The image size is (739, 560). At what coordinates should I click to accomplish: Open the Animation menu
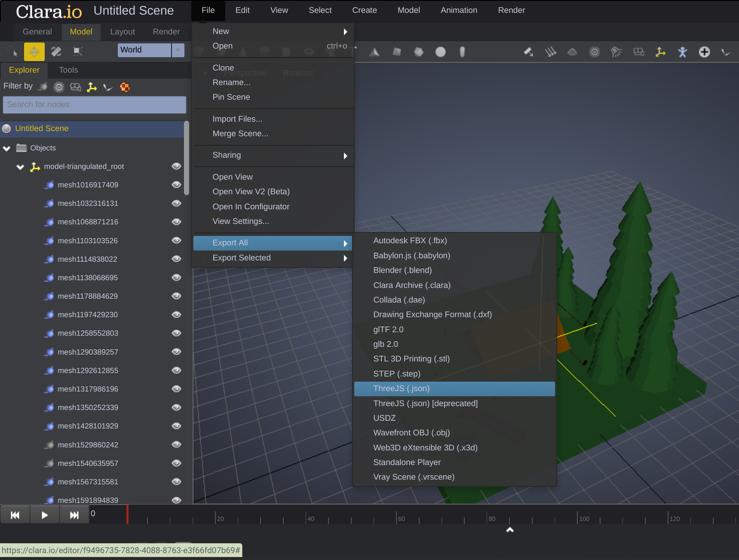tap(458, 10)
